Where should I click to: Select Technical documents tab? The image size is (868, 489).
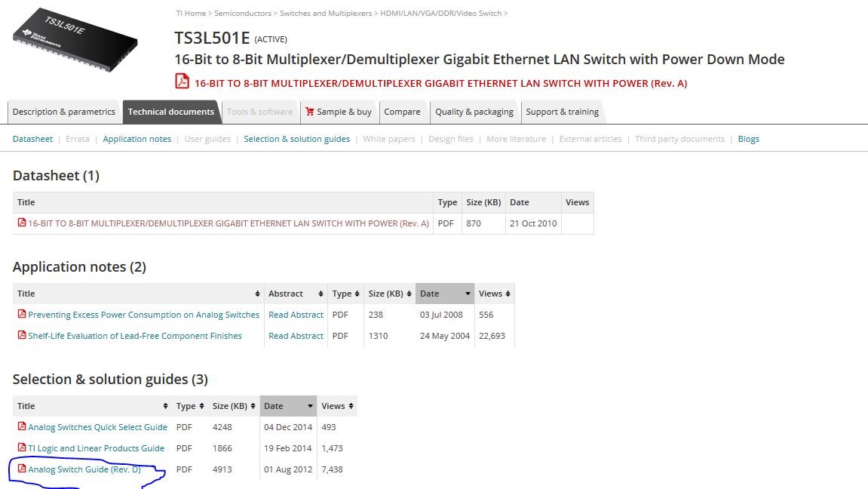(170, 112)
